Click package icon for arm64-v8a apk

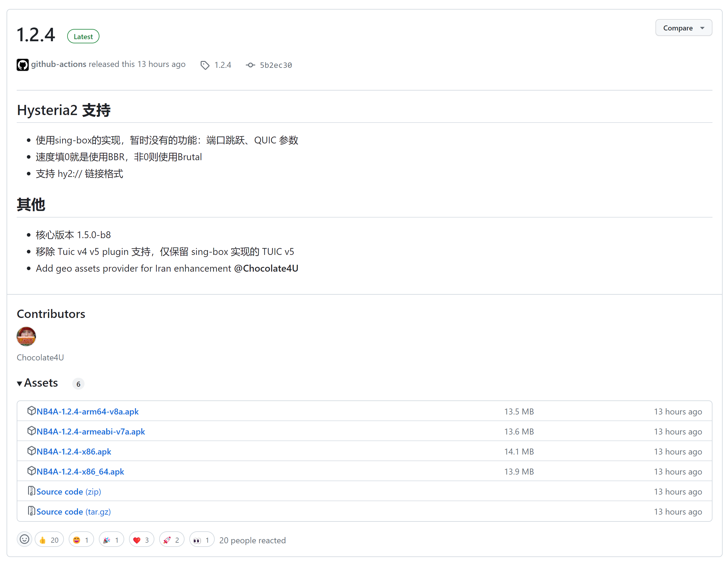31,411
